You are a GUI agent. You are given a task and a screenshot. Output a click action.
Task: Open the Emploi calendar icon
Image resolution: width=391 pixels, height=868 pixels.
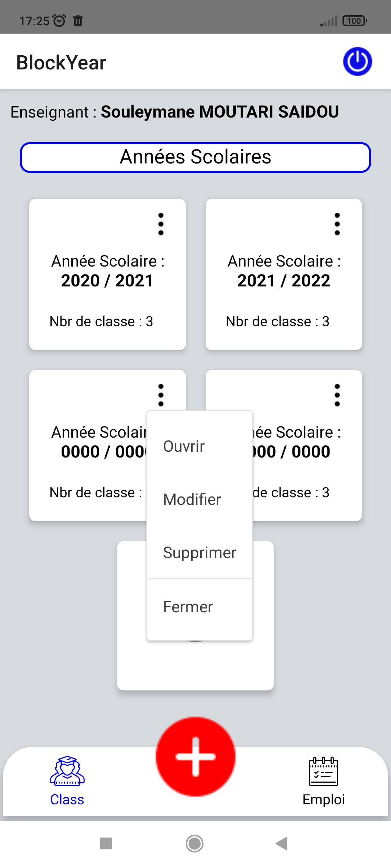pyautogui.click(x=323, y=771)
